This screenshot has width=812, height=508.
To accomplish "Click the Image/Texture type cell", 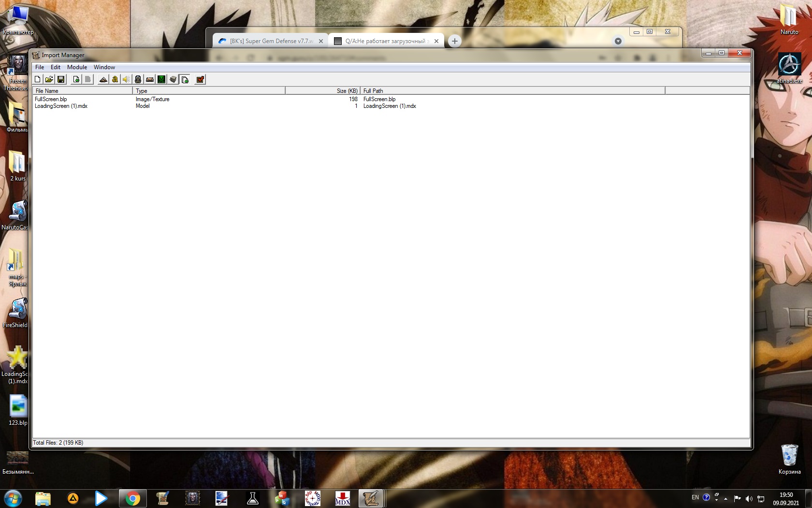I will pos(152,99).
